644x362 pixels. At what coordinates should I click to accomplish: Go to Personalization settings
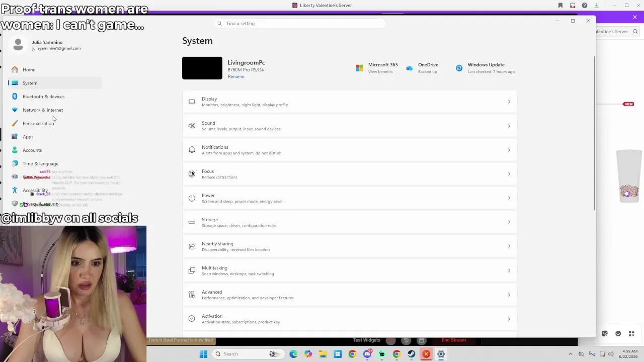[x=55, y=123]
